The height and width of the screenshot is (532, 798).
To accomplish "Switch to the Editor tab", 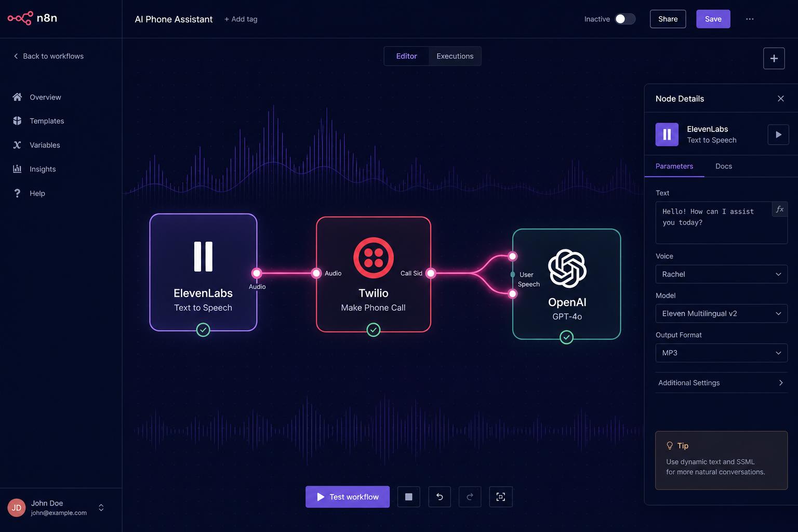I will coord(406,56).
